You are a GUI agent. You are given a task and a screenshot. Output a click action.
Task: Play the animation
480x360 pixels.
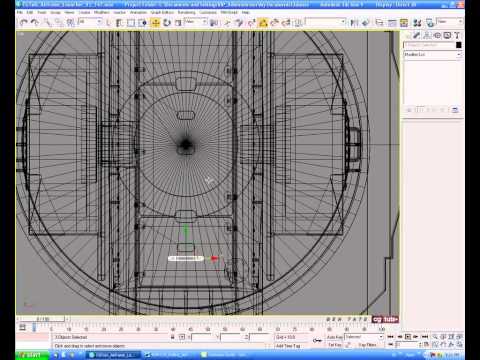[x=407, y=337]
